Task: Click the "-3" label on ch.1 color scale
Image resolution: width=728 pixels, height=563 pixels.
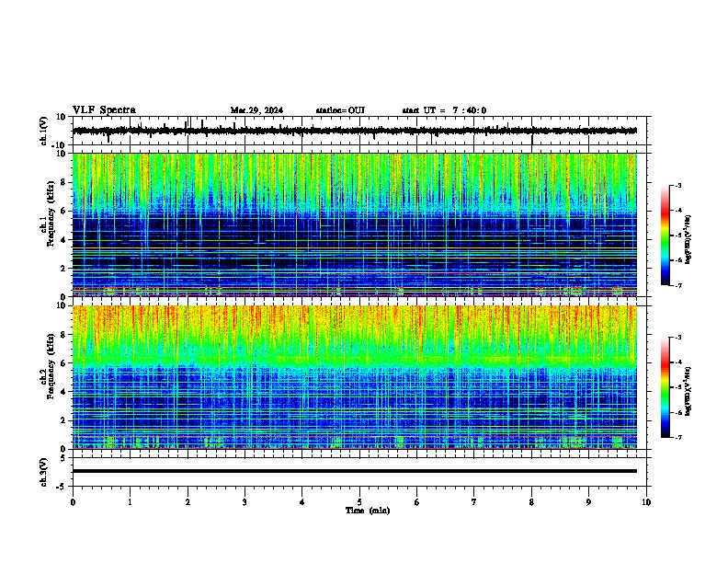Action: click(x=677, y=185)
